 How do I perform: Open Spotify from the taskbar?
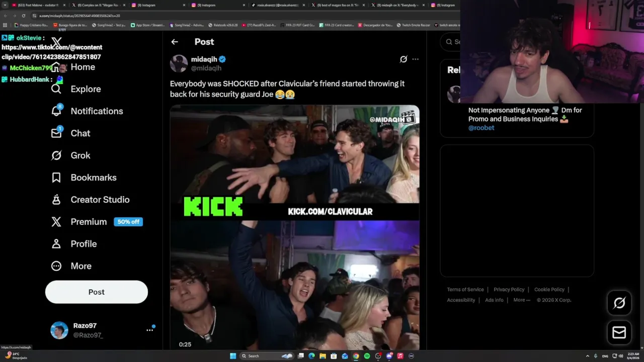coord(367,356)
